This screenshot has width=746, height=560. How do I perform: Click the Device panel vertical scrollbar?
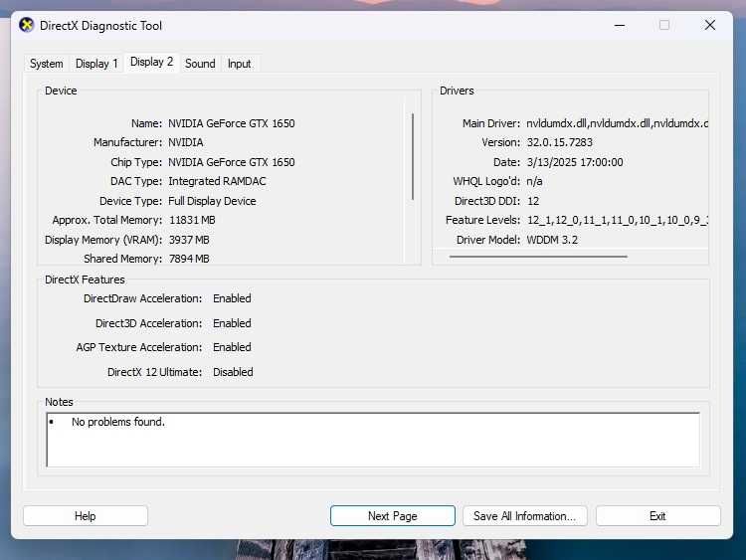[x=413, y=156]
